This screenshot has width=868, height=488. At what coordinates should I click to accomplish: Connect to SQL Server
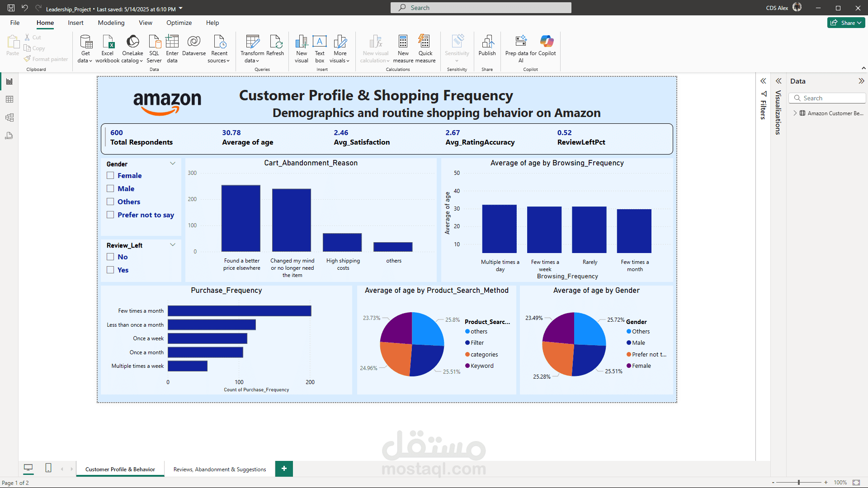point(154,49)
